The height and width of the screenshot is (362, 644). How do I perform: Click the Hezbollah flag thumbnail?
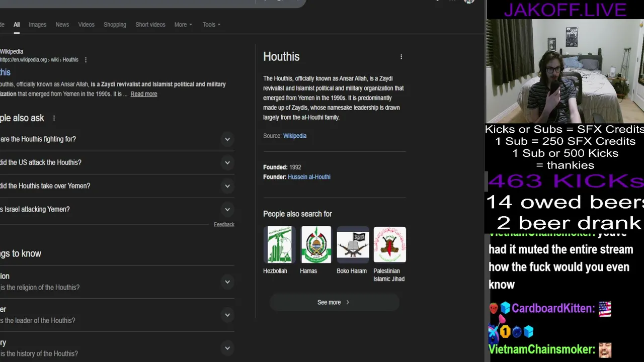(x=279, y=245)
